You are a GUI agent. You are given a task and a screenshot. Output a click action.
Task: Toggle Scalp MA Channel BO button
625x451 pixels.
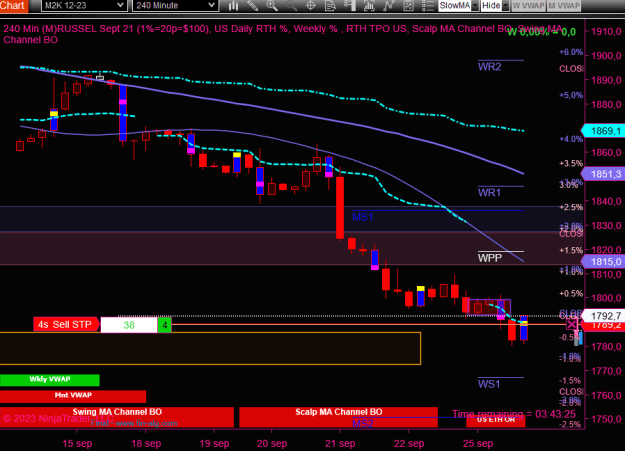(338, 417)
